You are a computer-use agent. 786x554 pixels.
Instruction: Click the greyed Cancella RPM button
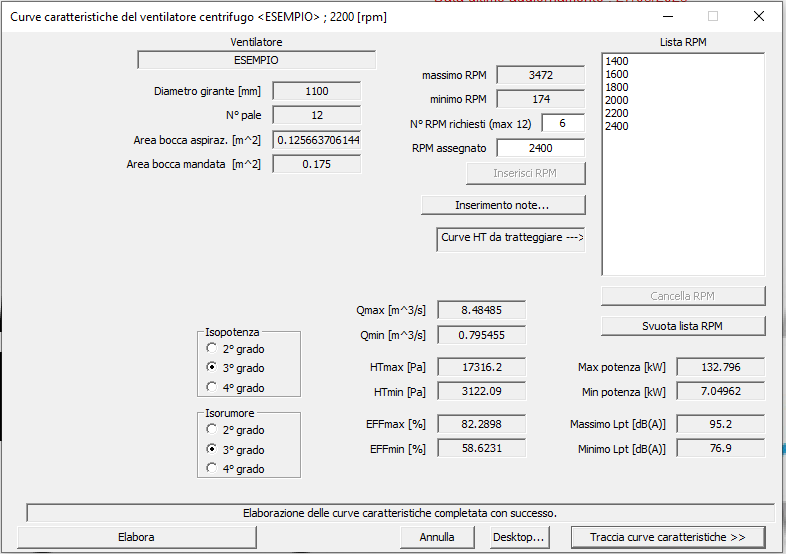pos(683,296)
